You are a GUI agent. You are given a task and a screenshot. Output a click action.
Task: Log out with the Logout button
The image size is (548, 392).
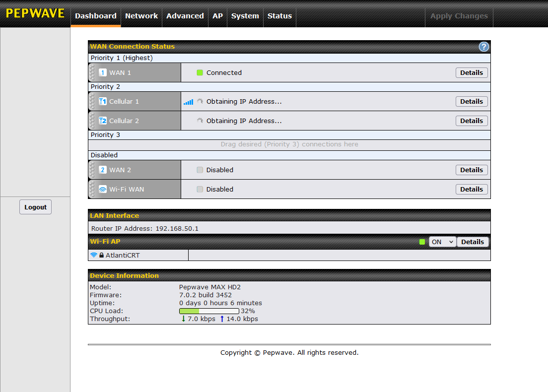click(35, 207)
